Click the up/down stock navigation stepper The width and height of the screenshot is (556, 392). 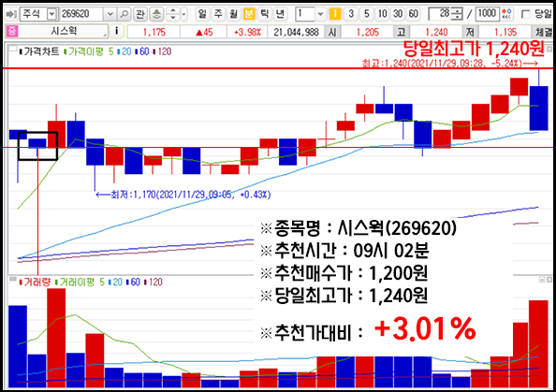coord(172,14)
